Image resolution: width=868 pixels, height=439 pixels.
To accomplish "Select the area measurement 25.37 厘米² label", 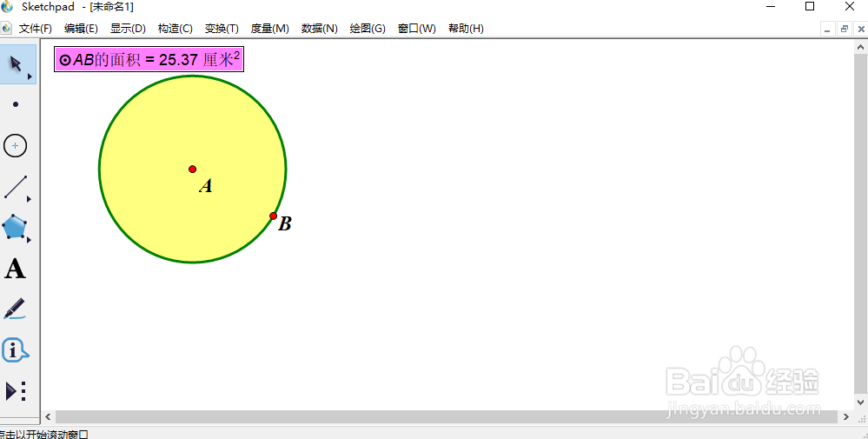I will pos(149,59).
